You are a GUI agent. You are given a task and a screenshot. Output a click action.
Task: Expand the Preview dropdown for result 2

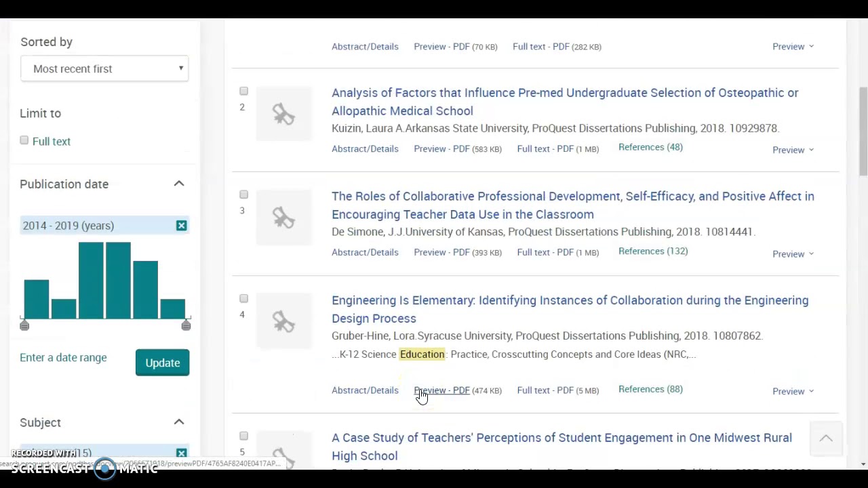tap(793, 150)
